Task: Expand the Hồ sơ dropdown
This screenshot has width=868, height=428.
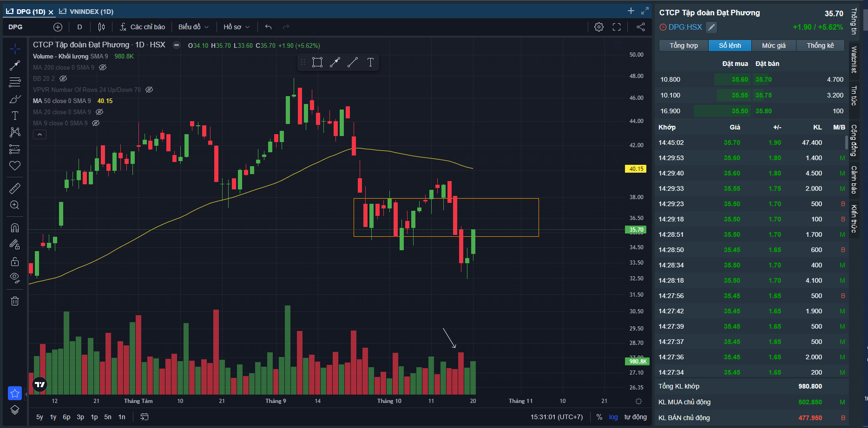Action: pos(237,27)
